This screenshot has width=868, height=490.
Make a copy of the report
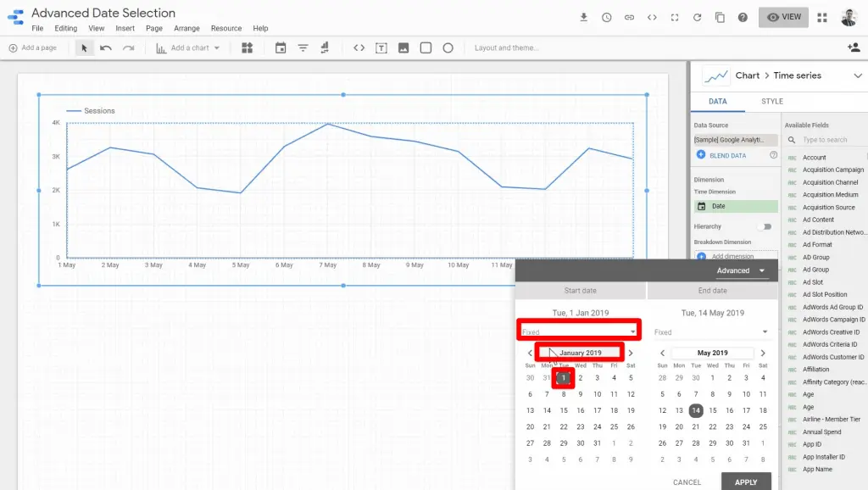720,16
